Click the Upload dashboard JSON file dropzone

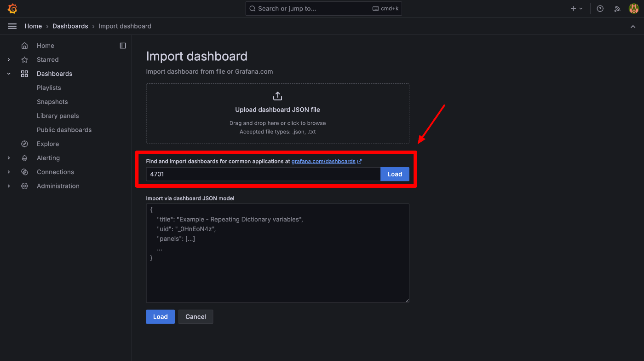277,113
